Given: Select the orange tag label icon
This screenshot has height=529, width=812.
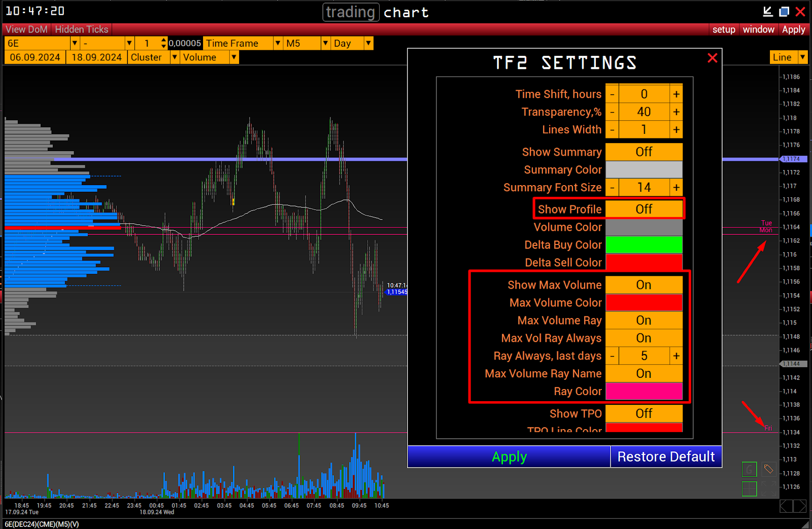Looking at the screenshot, I should point(769,470).
